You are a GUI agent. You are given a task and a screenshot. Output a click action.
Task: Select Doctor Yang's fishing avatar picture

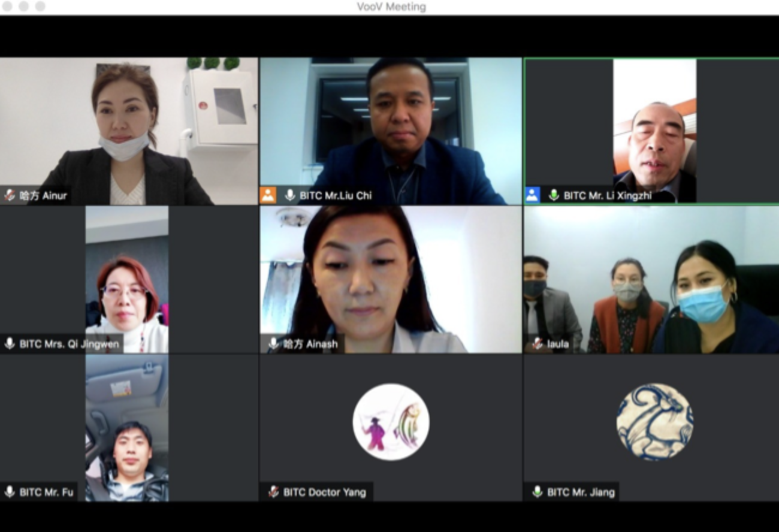click(391, 422)
